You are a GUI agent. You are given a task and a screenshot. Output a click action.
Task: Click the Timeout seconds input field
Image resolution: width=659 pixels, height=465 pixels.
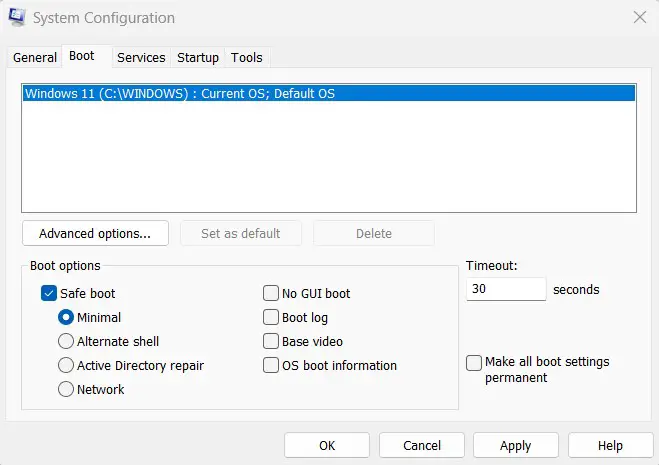point(506,290)
